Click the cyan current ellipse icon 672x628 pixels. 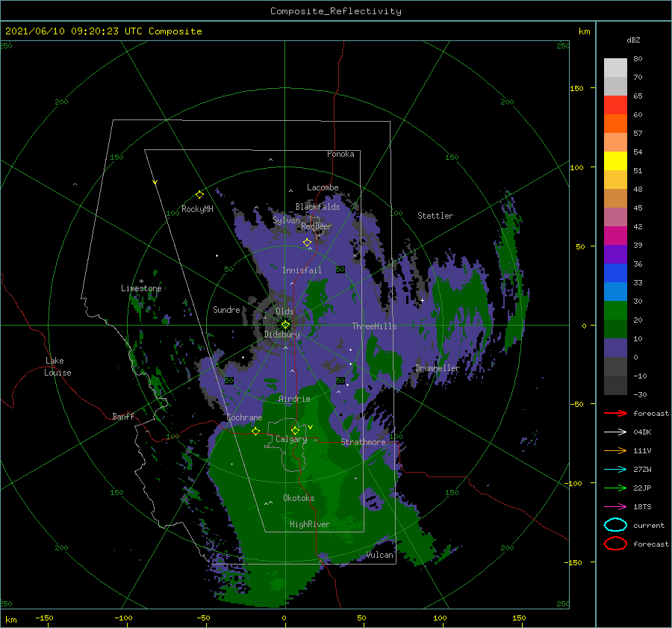615,525
